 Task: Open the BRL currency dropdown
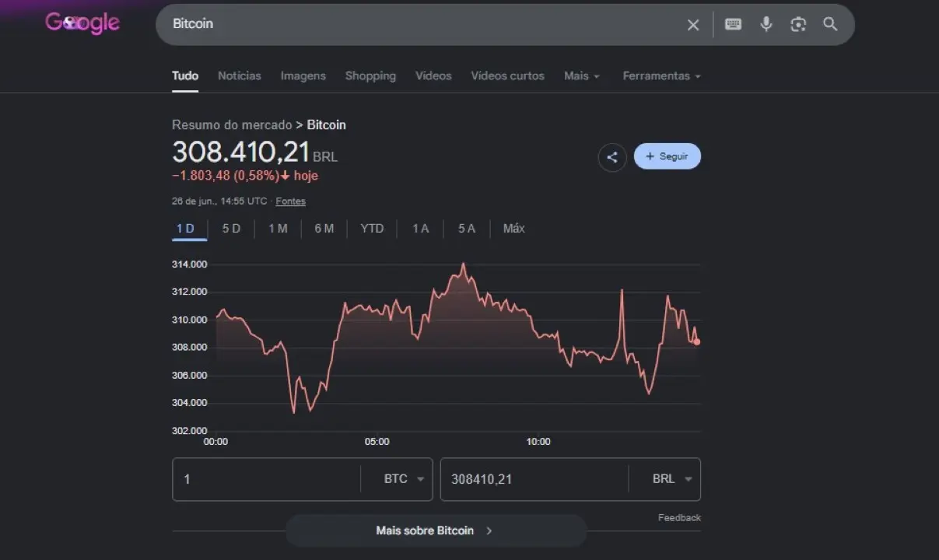point(672,479)
